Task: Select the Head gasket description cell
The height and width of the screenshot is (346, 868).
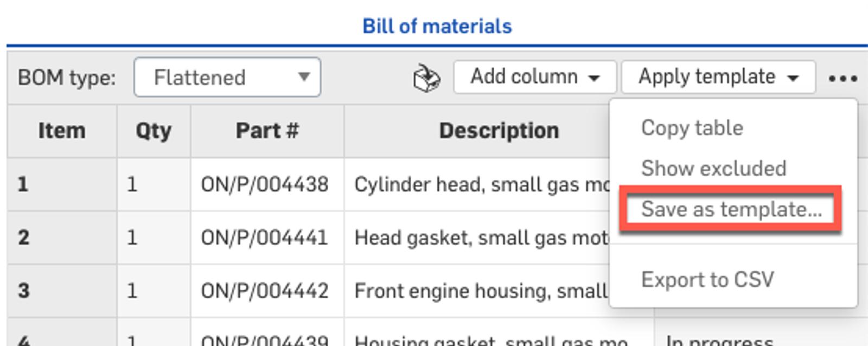Action: click(x=481, y=238)
